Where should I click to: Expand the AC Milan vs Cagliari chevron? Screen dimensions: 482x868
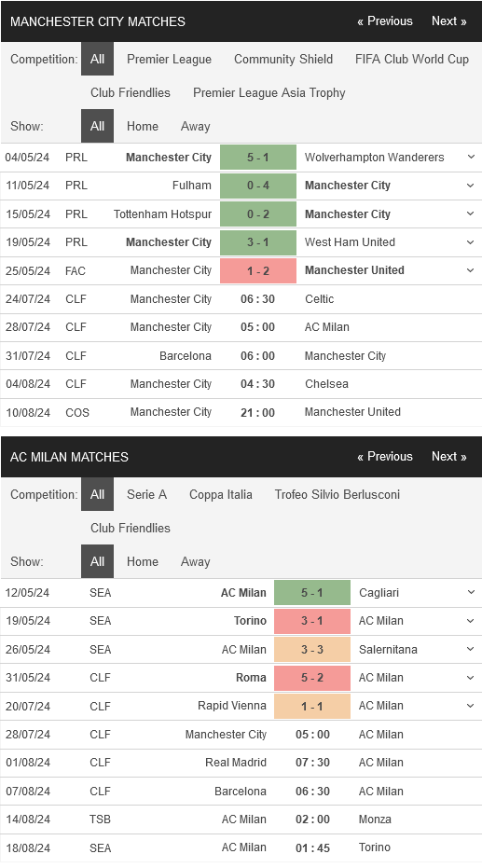pyautogui.click(x=471, y=592)
